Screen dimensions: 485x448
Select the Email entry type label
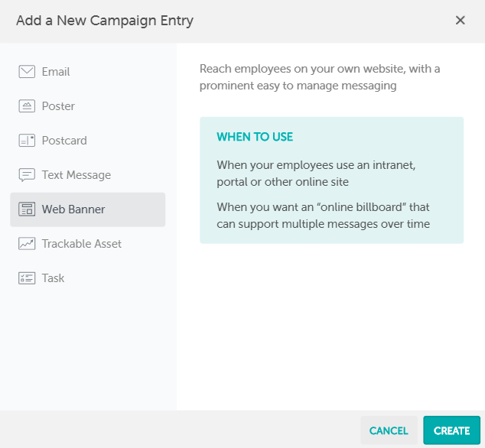coord(56,72)
